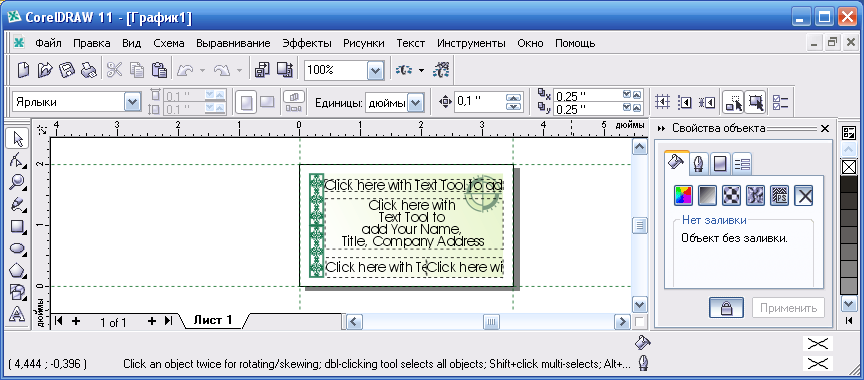Toggle draw complex objects while moving
The height and width of the screenshot is (380, 864).
tap(733, 102)
